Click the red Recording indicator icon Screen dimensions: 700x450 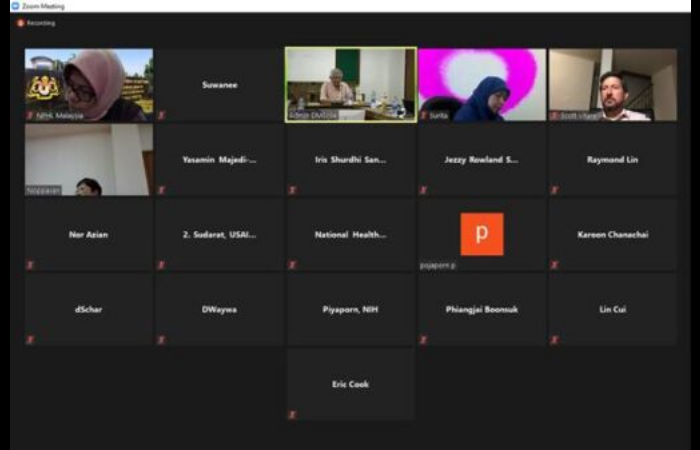20,23
